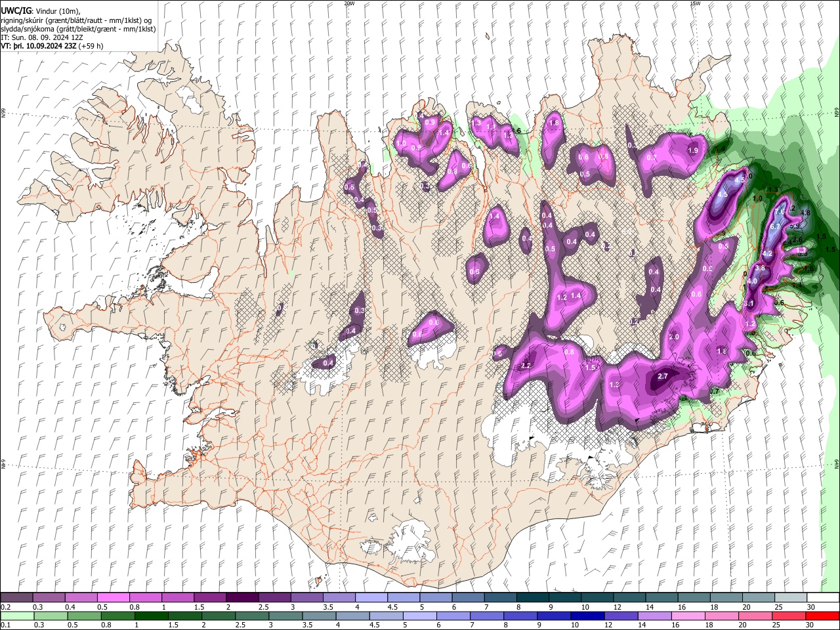
Task: Click valid time 'VT: þri. 10.09.2024 23Z (+59 h)'
Action: pos(52,47)
